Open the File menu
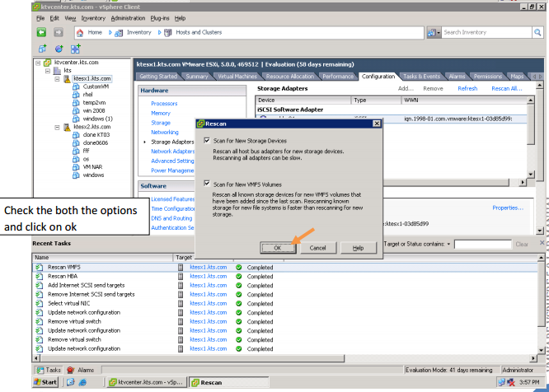Screen dimensions: 549x392 40,18
